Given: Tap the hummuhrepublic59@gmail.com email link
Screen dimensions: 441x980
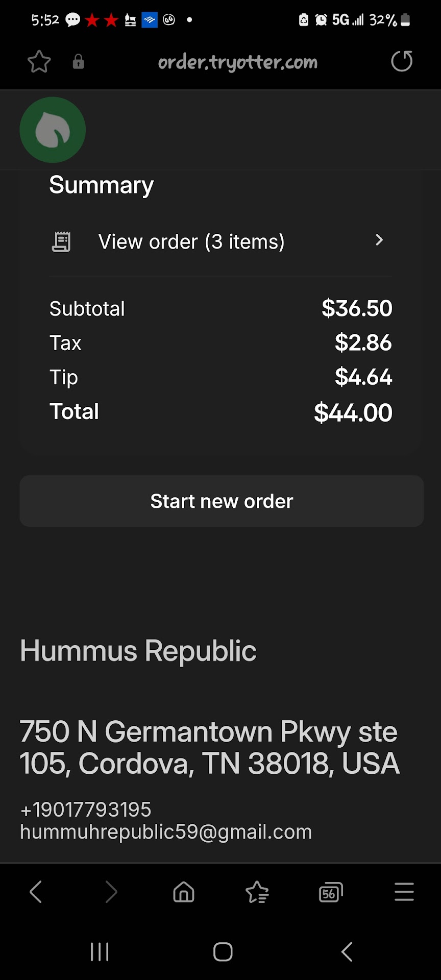Looking at the screenshot, I should click(166, 832).
